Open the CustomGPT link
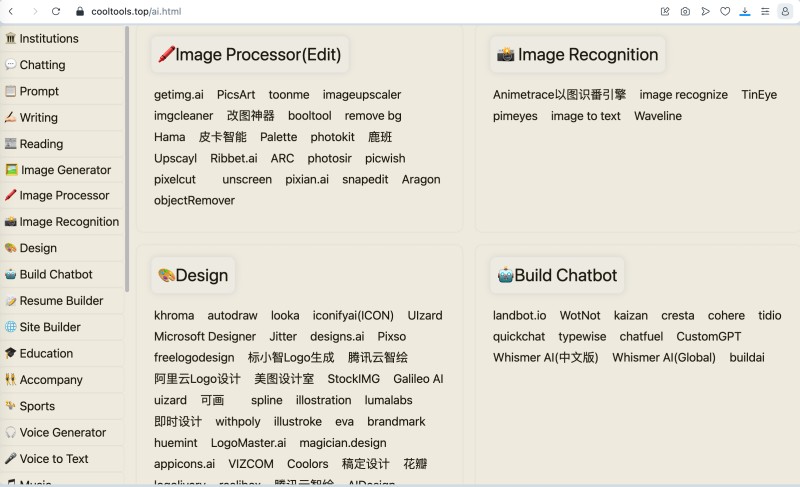The height and width of the screenshot is (487, 800). [x=709, y=337]
